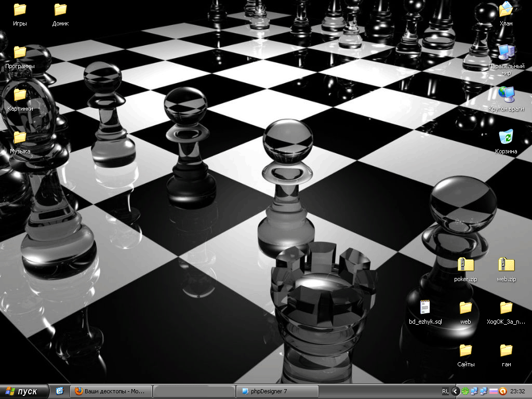The width and height of the screenshot is (532, 399).
Task: Open the Музыка folder
Action: pyautogui.click(x=20, y=138)
